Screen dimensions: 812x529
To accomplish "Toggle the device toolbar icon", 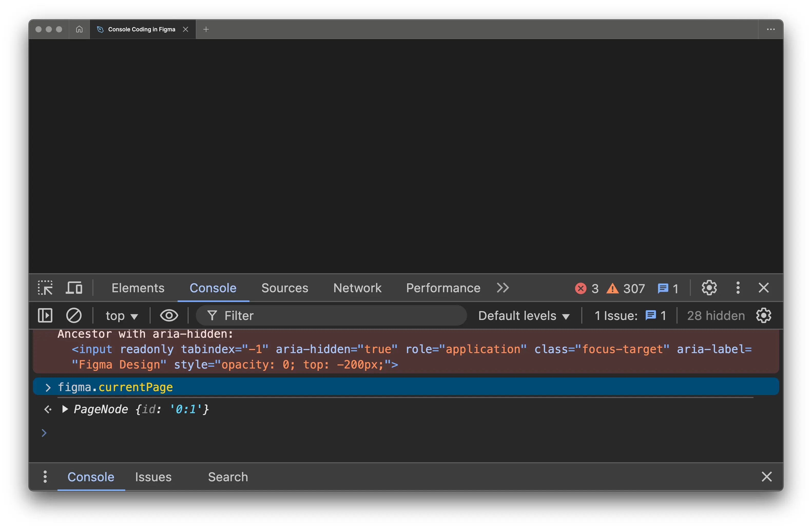I will click(74, 288).
